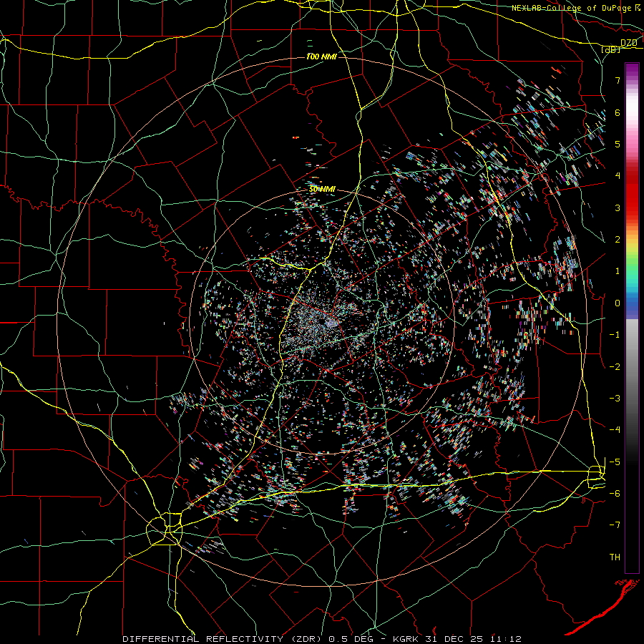Click the -1 value on the color scale
Image resolution: width=644 pixels, height=644 pixels.
pos(615,335)
